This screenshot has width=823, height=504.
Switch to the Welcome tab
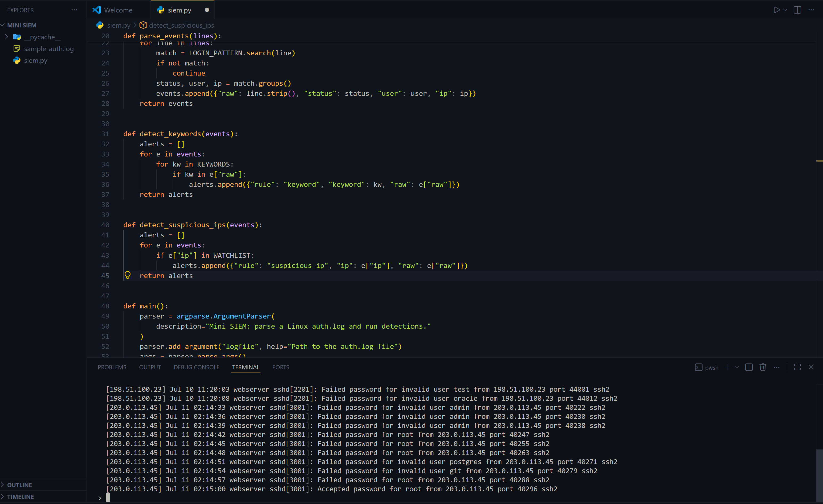(118, 10)
